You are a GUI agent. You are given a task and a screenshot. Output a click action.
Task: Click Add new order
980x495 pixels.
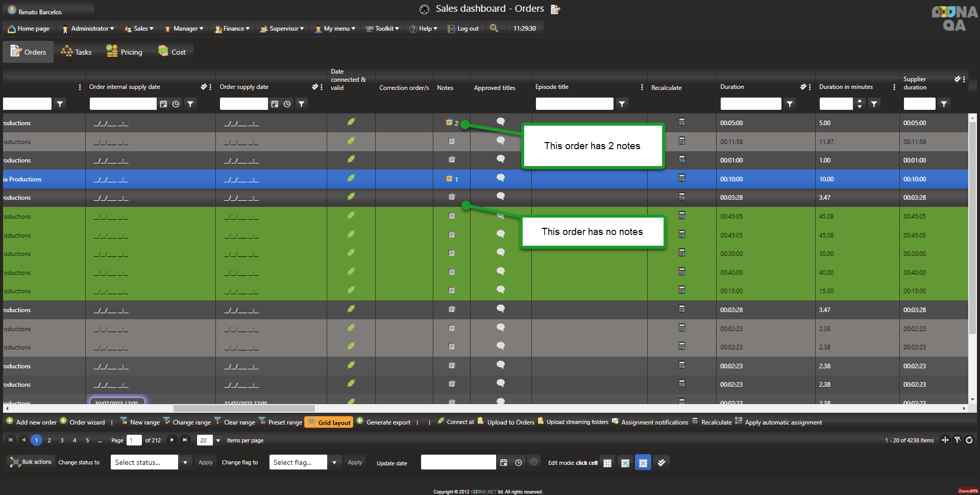click(31, 422)
